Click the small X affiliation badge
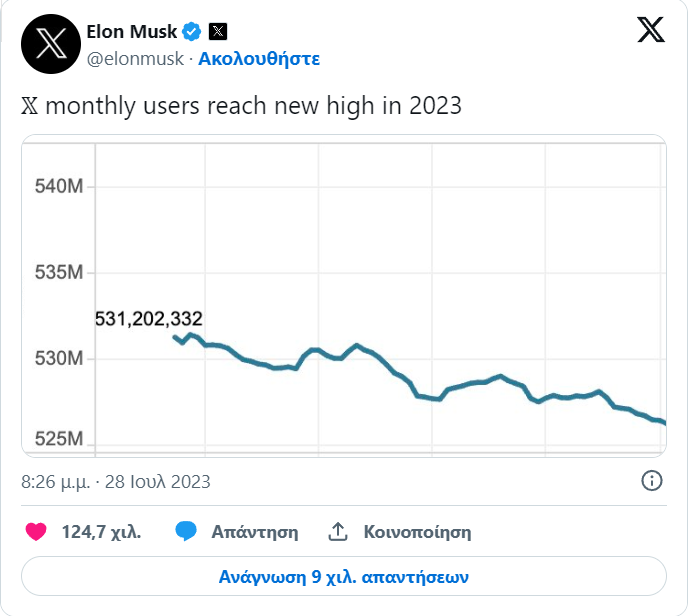This screenshot has height=616, width=697. 218,31
